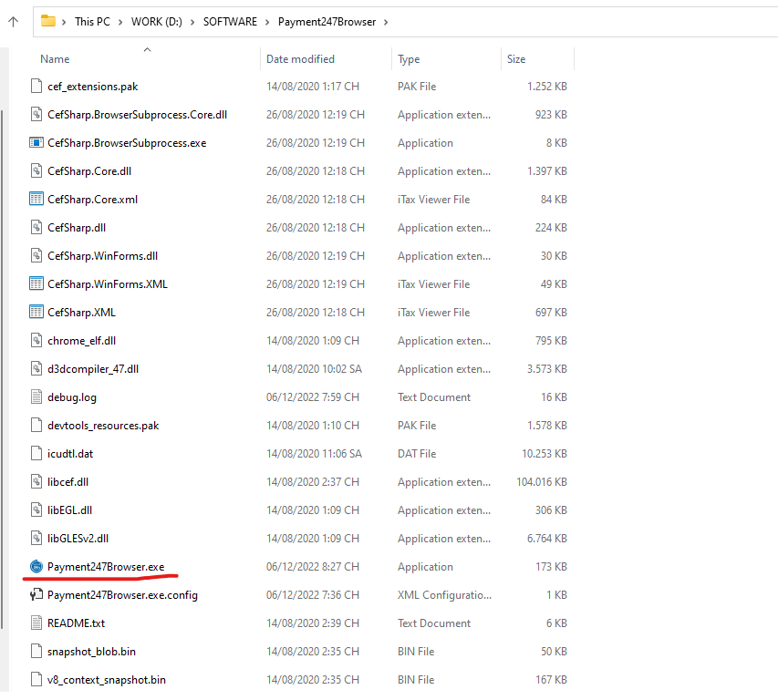Select the cef_extensions.pak file icon
This screenshot has width=778, height=700.
click(x=36, y=86)
